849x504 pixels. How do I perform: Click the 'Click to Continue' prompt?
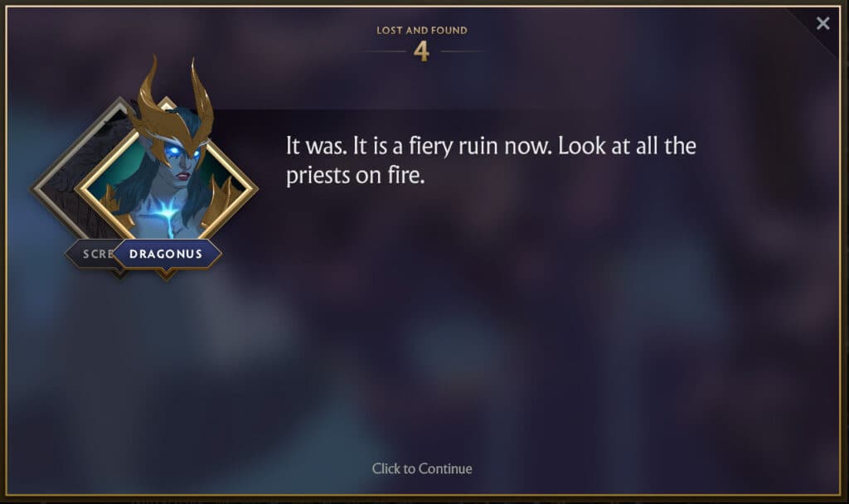pos(422,469)
